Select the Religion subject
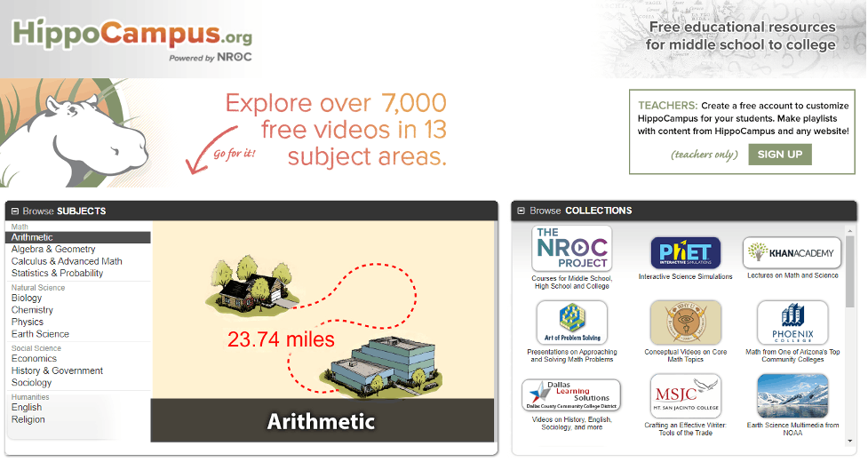Screen dimensions: 868x462 [28, 420]
